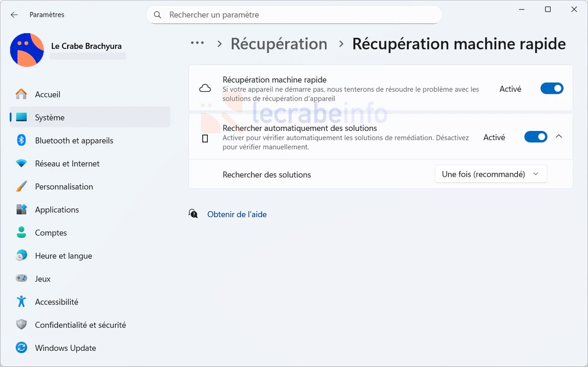Click the Accueil home icon

pos(21,94)
